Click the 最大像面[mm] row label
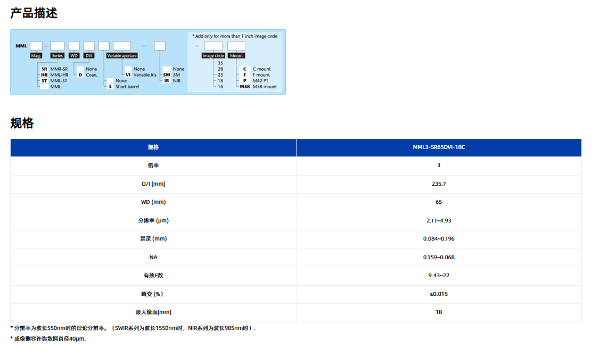The height and width of the screenshot is (364, 608). (153, 312)
